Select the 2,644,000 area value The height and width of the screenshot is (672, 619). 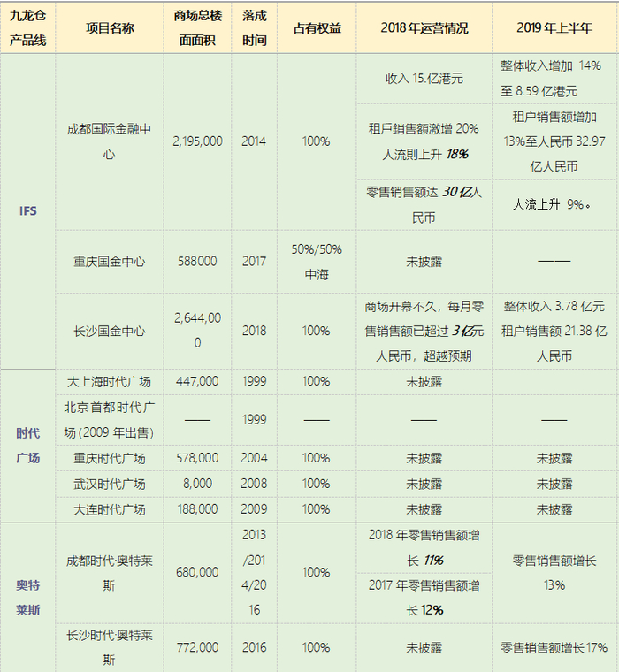[197, 331]
